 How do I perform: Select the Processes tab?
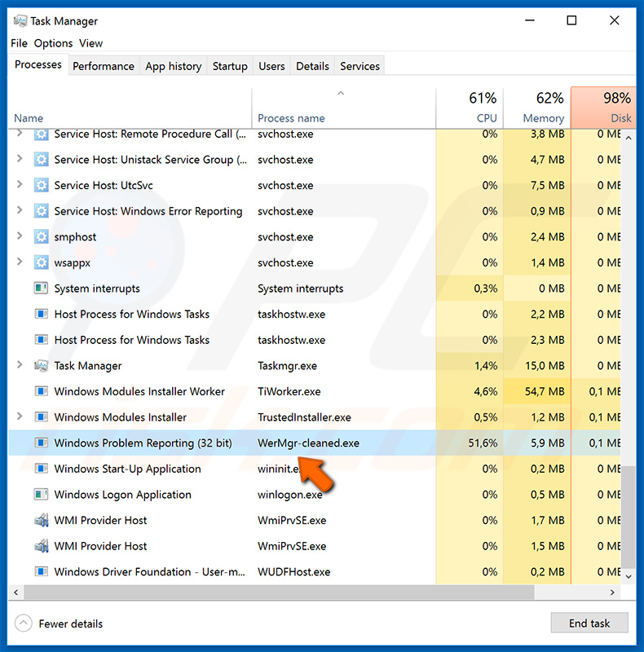point(38,64)
